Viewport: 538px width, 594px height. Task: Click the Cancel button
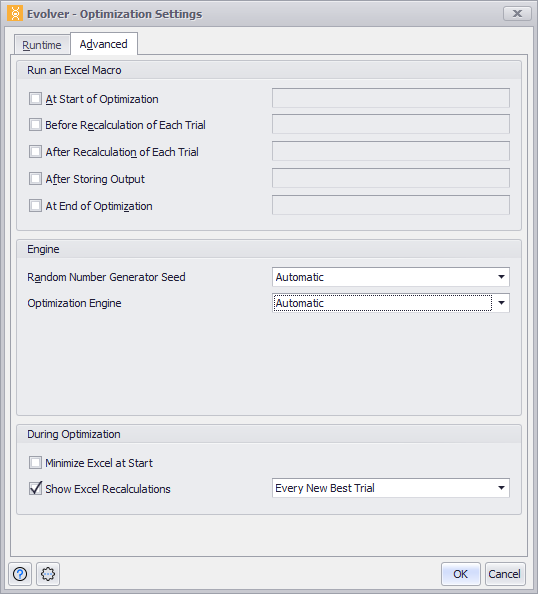tap(505, 574)
